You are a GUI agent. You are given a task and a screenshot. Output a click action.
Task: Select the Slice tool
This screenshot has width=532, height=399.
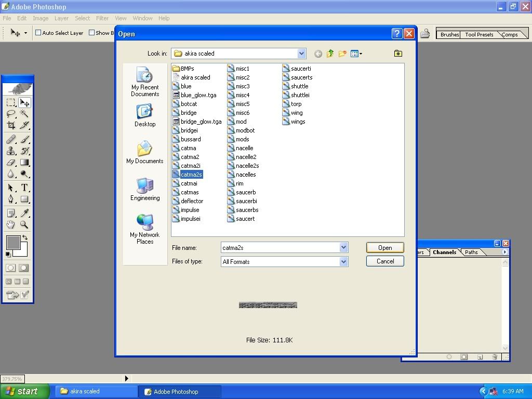pos(24,125)
